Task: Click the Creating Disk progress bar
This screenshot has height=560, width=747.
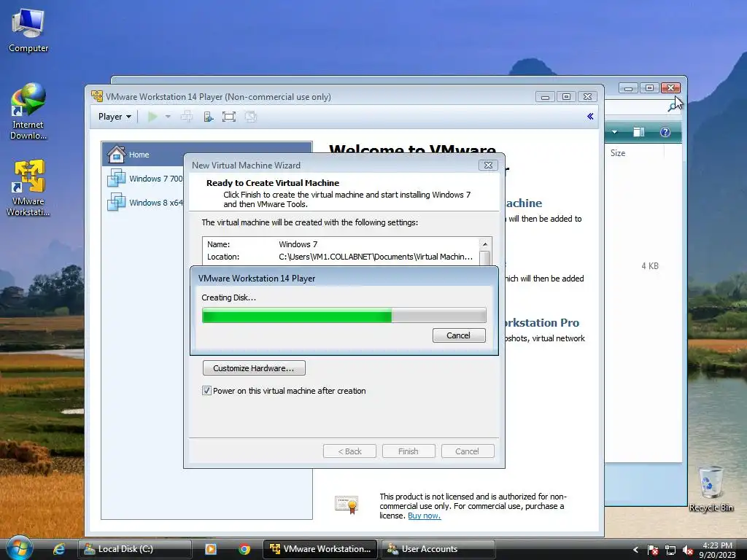Action: tap(344, 315)
